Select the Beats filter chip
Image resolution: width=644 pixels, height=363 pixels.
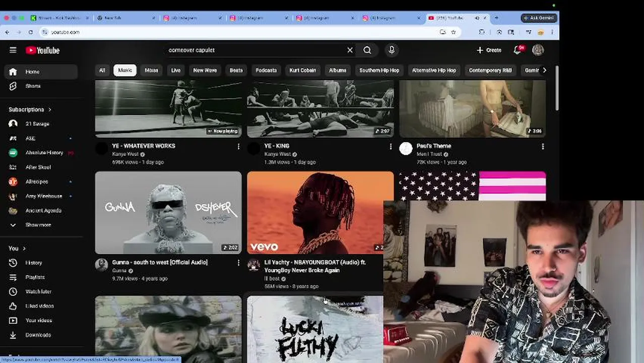pos(236,70)
